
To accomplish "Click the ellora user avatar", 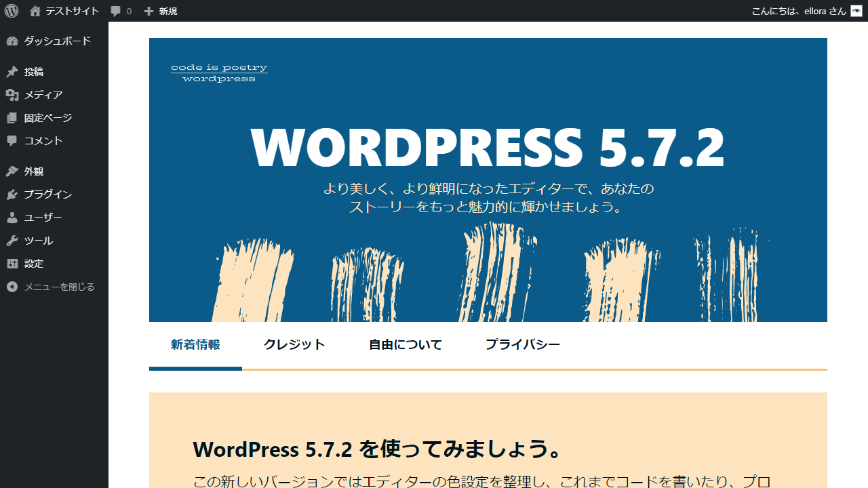I will [856, 11].
